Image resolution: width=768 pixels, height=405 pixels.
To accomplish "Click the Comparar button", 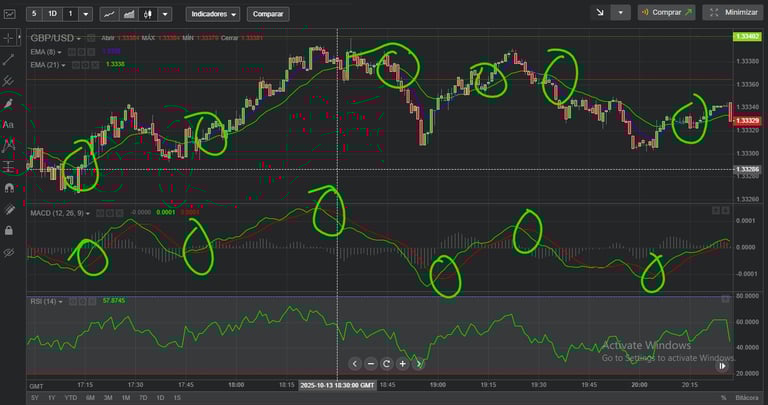I will click(x=268, y=14).
